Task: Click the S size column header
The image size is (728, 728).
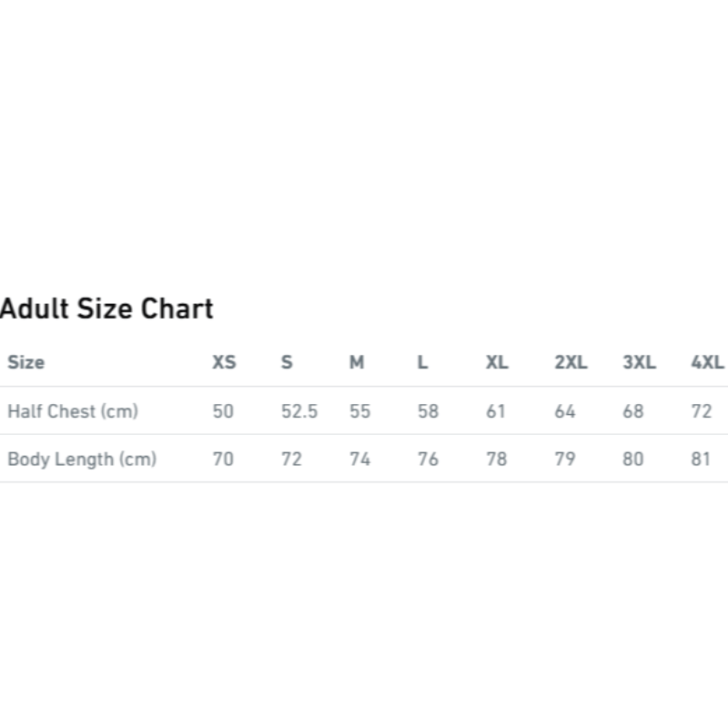Action: tap(287, 362)
